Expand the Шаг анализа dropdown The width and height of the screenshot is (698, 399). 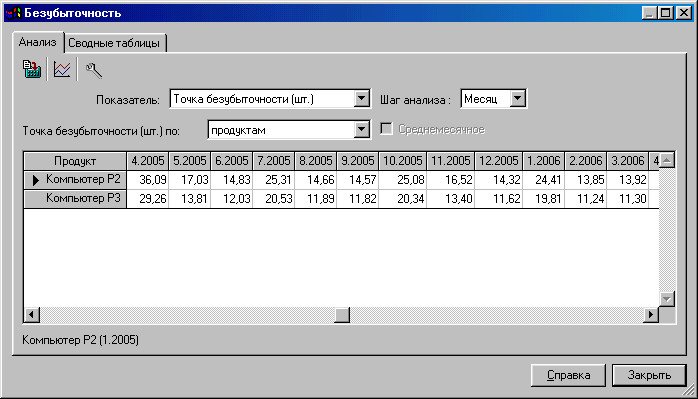click(517, 99)
